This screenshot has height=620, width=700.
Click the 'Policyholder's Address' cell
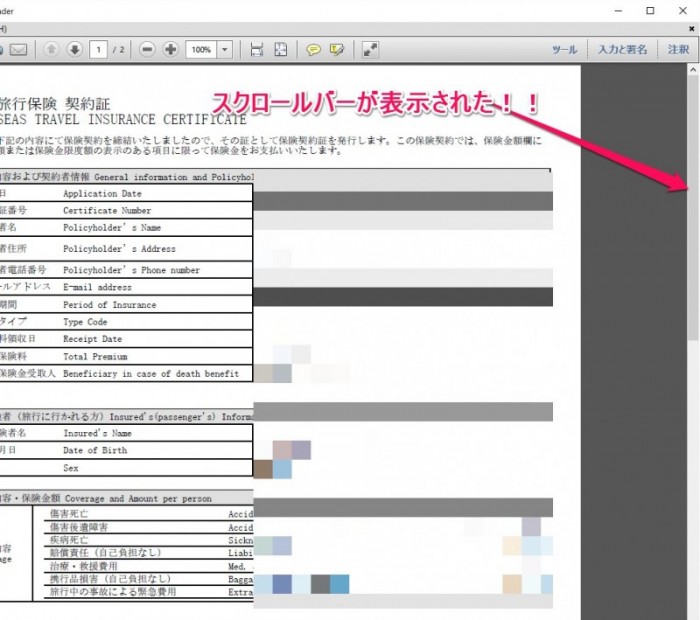point(119,249)
